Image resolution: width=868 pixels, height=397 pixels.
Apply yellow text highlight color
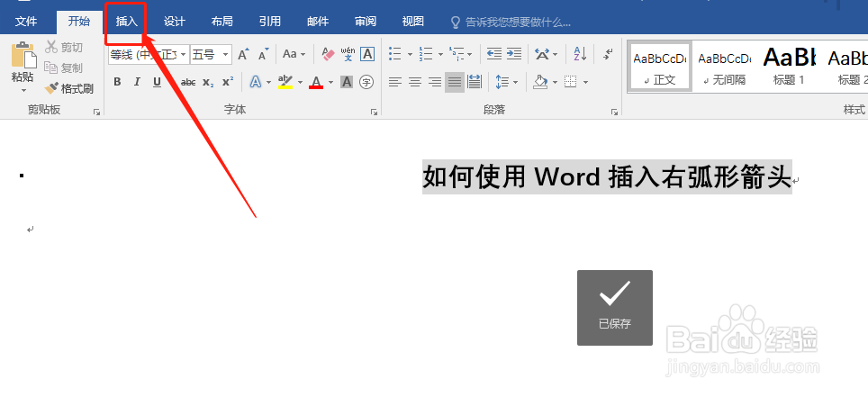tap(285, 82)
